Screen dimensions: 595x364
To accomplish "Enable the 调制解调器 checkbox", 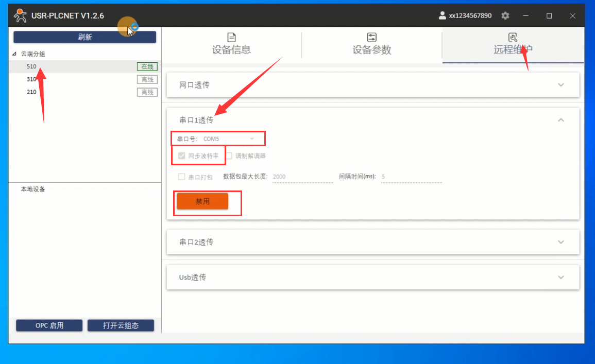I will [229, 155].
